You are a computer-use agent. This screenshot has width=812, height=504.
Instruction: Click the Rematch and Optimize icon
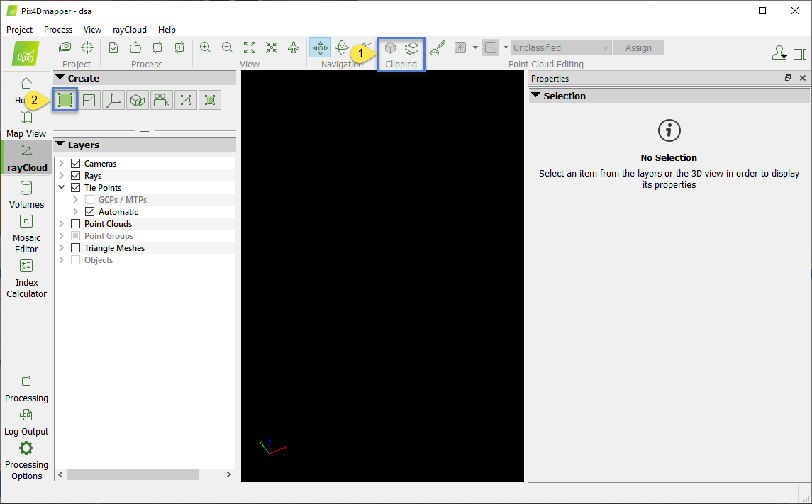(179, 47)
